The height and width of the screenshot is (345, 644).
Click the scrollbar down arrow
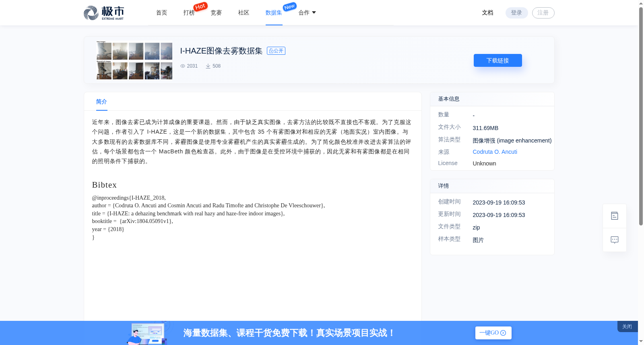[641, 341]
